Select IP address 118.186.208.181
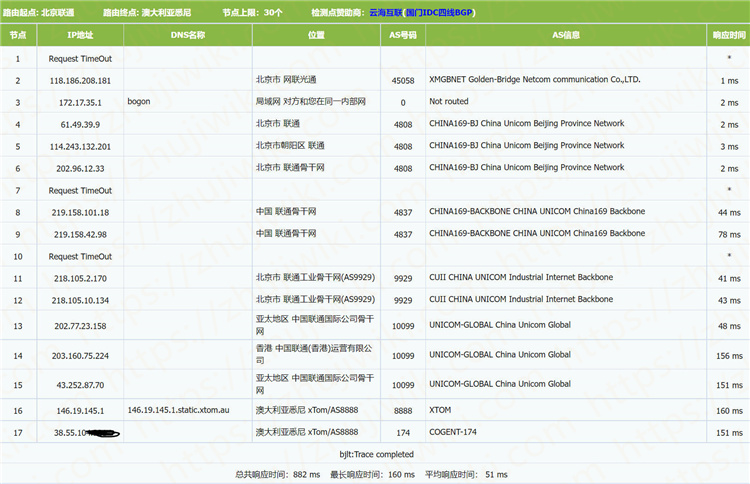 [x=80, y=81]
